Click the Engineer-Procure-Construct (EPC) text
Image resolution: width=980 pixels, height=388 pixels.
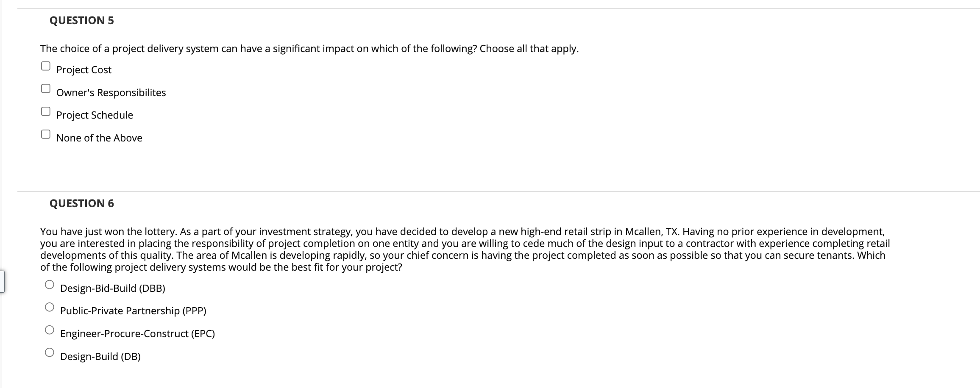point(137,334)
